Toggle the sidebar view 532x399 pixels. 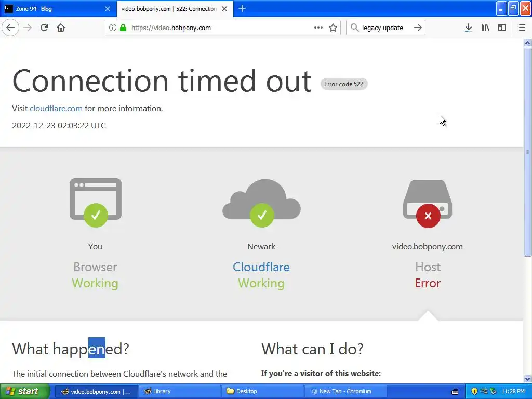click(x=502, y=28)
